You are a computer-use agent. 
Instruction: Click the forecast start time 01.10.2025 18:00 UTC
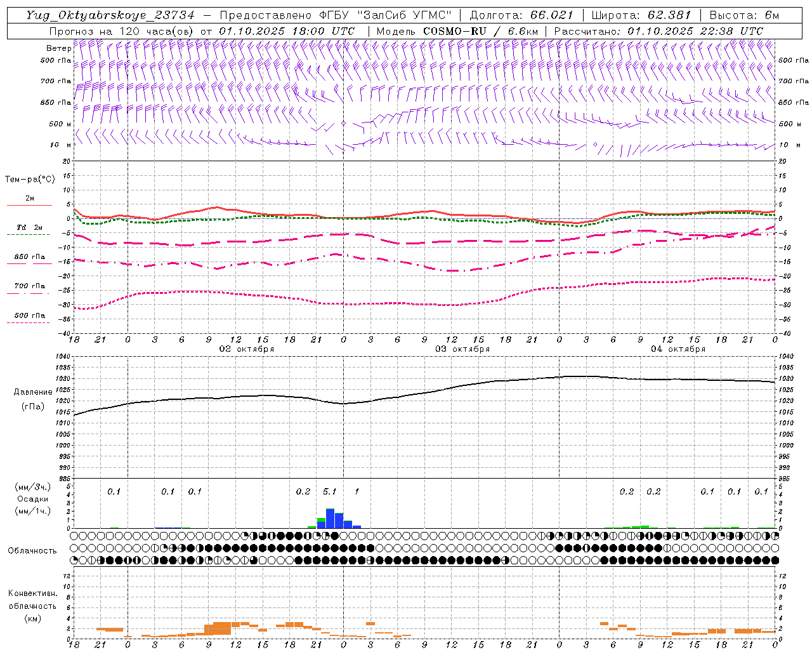click(287, 31)
